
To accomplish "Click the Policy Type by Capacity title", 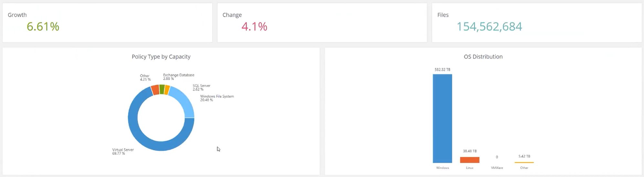I will [161, 57].
